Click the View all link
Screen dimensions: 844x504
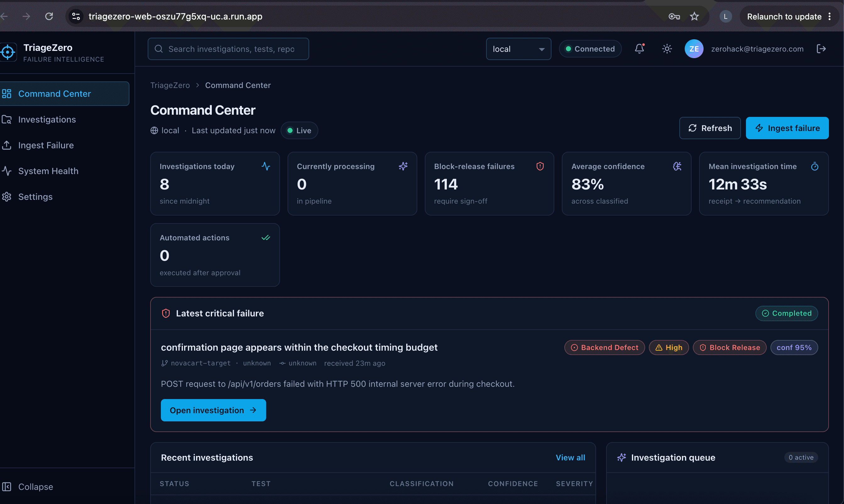tap(570, 457)
